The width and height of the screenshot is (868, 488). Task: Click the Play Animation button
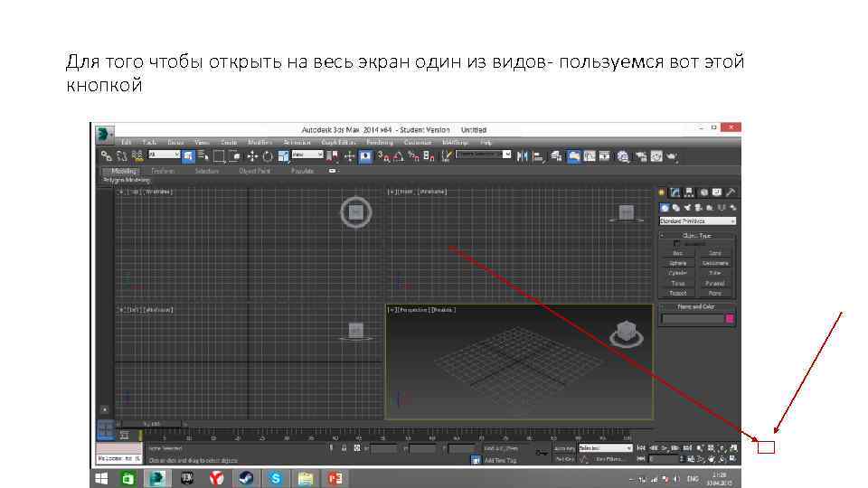[x=664, y=447]
